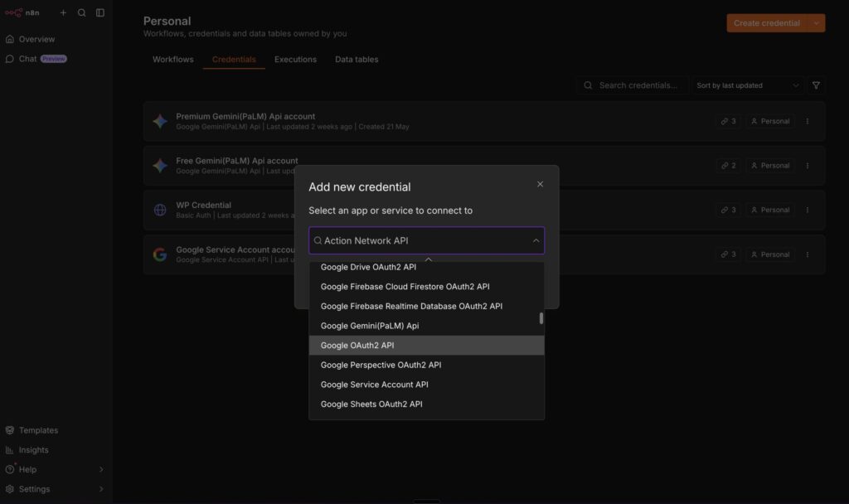This screenshot has height=504, width=849.
Task: Switch to the Workflows tab
Action: (x=172, y=60)
